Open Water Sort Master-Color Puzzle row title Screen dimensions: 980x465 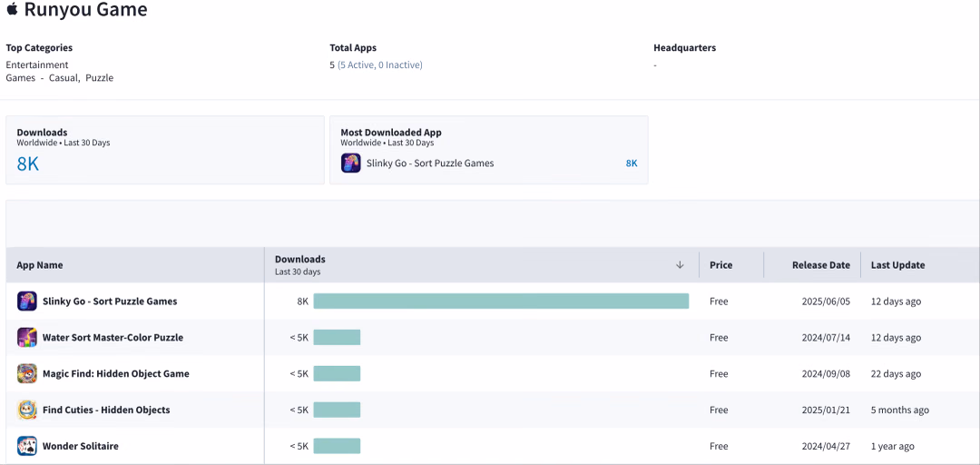113,337
